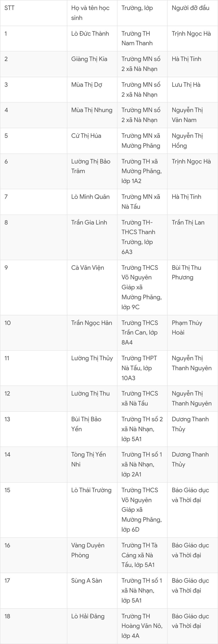Image resolution: width=218 pixels, height=644 pixels.
Task: Click sponsor 'Phạm Thúy Hoài'
Action: (187, 328)
